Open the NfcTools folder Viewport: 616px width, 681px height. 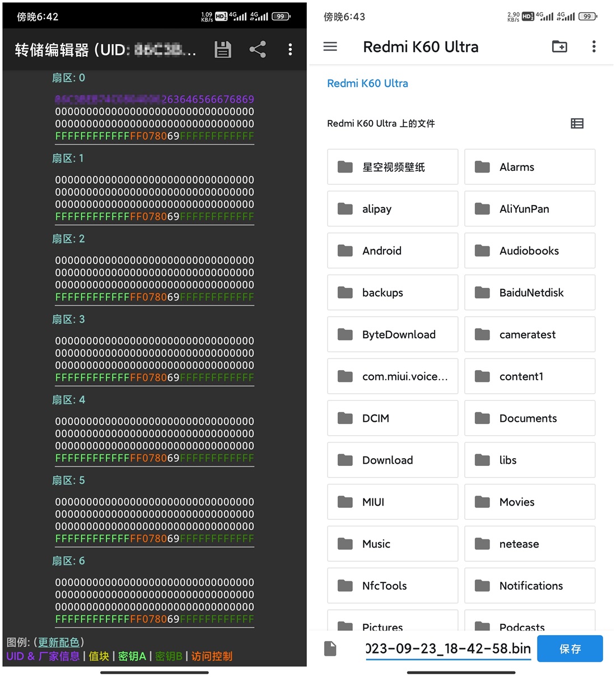pos(393,586)
